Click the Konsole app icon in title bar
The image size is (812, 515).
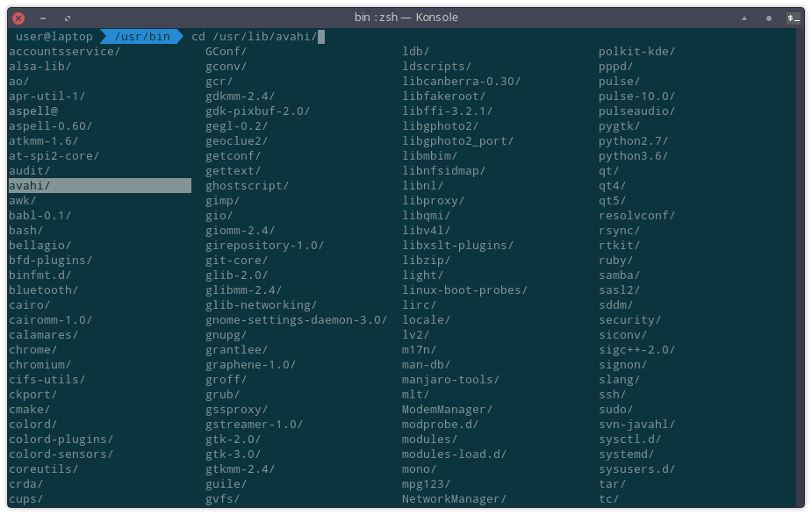794,18
